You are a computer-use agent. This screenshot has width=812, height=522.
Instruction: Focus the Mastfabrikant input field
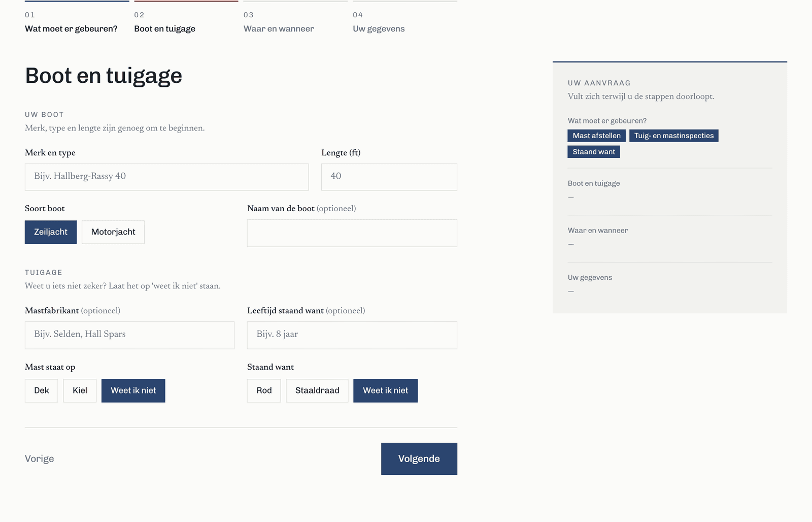(x=129, y=335)
